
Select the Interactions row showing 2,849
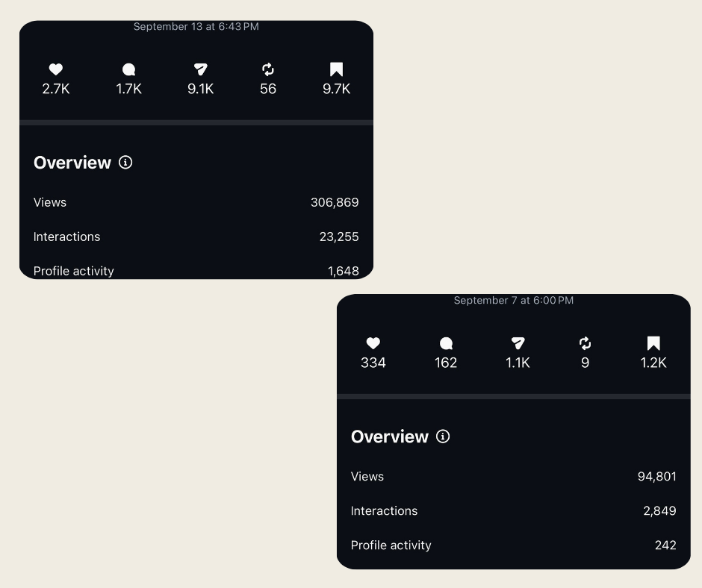tap(513, 510)
